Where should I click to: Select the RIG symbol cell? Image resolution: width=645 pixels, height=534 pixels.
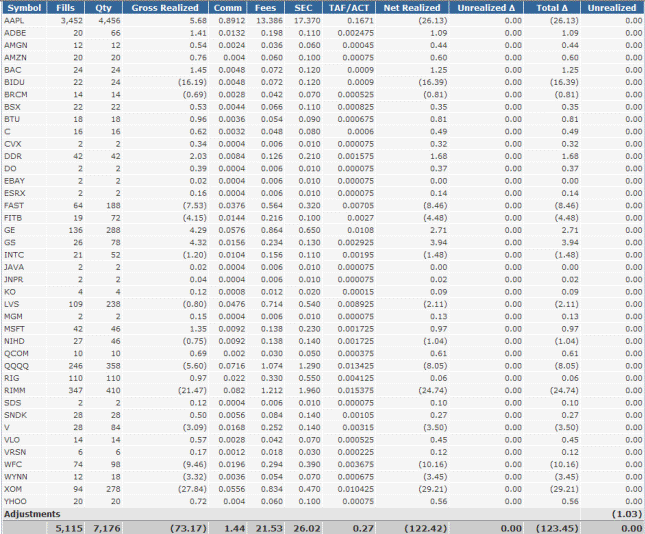[12, 378]
